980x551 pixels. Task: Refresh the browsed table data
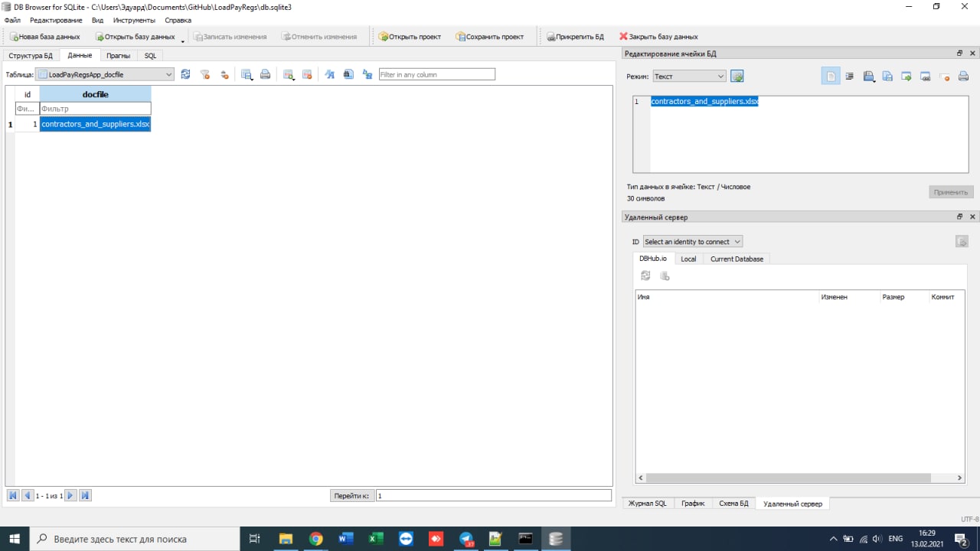pyautogui.click(x=185, y=74)
